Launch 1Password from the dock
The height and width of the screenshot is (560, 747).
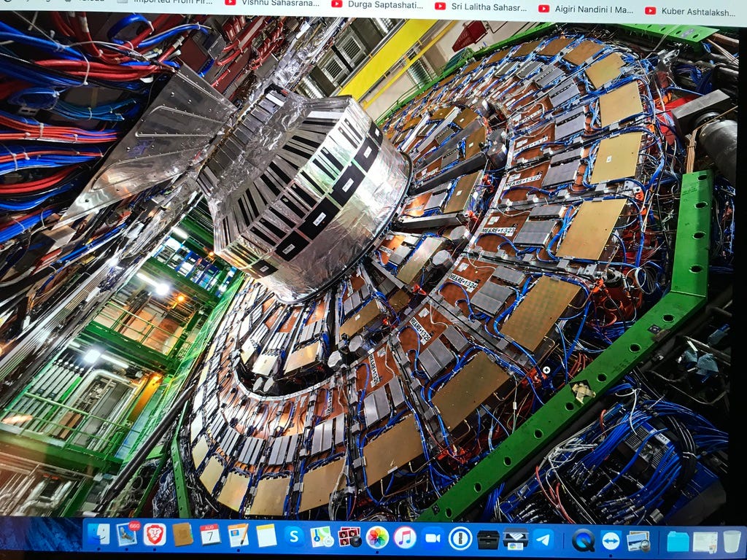click(460, 539)
